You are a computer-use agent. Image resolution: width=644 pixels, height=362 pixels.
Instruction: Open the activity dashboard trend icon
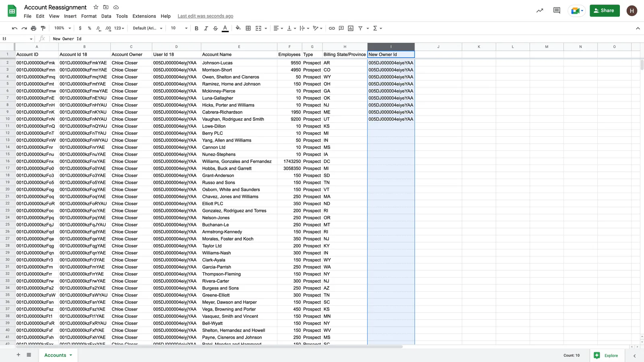pyautogui.click(x=540, y=10)
